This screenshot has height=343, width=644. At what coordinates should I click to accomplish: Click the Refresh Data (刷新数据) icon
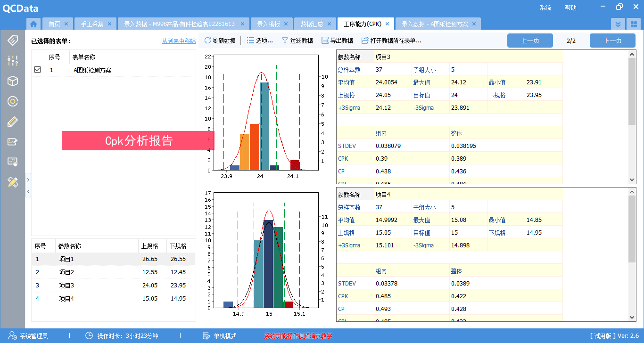[208, 40]
